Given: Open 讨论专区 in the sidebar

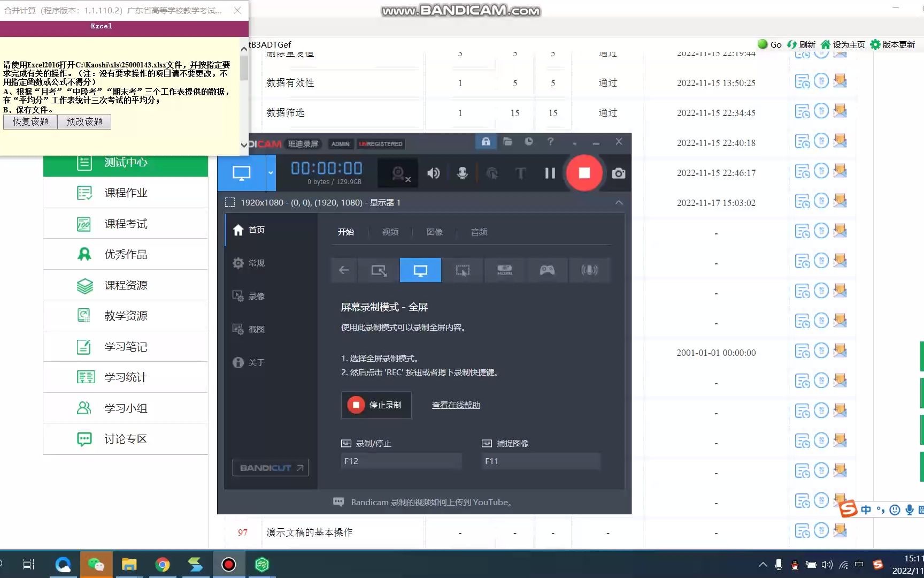Looking at the screenshot, I should click(x=126, y=439).
